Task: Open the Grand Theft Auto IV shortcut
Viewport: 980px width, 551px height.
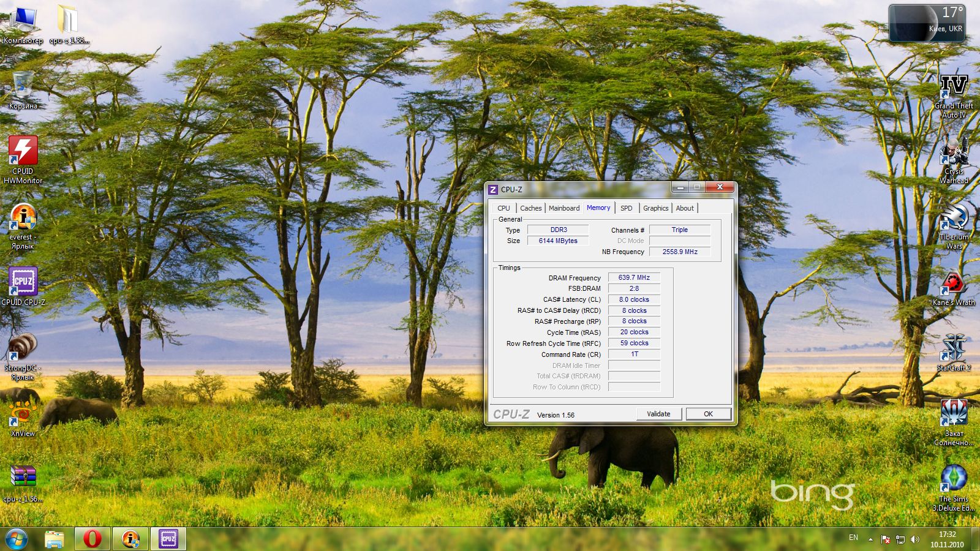Action: 954,86
